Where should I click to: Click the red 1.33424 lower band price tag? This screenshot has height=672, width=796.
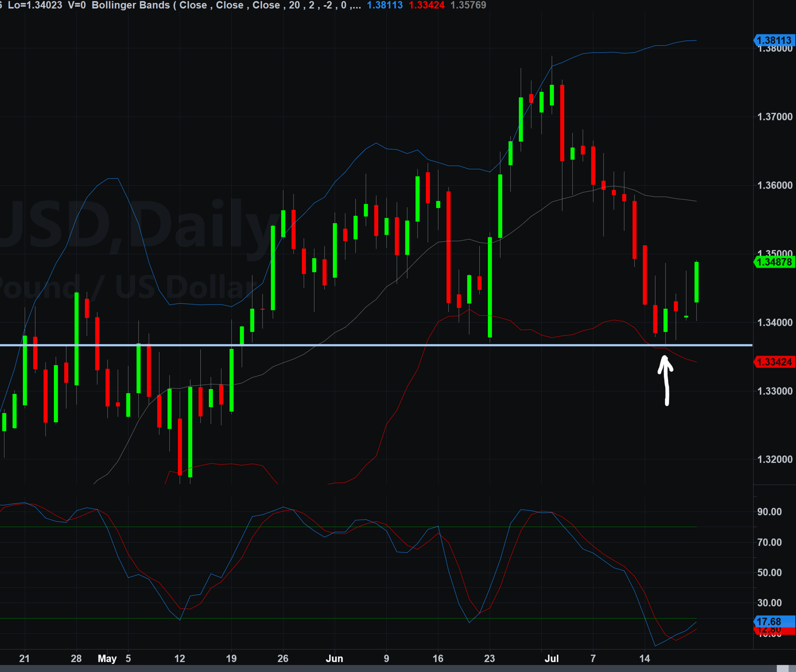[x=774, y=362]
